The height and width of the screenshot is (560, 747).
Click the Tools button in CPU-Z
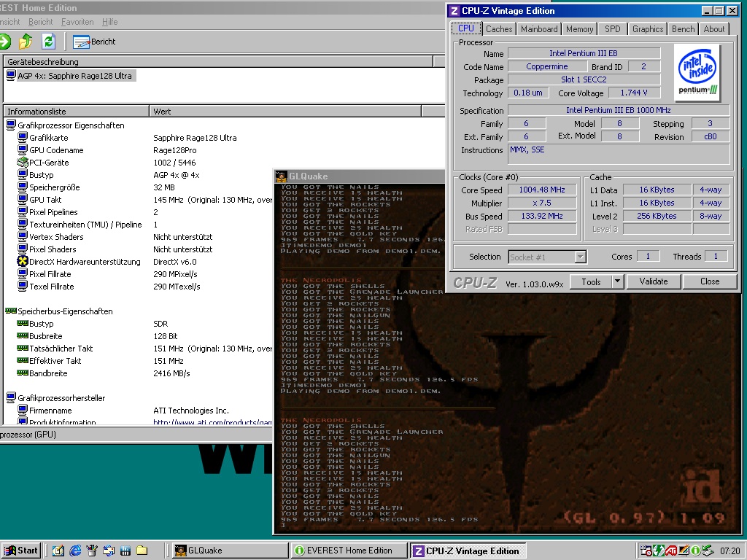(x=591, y=282)
